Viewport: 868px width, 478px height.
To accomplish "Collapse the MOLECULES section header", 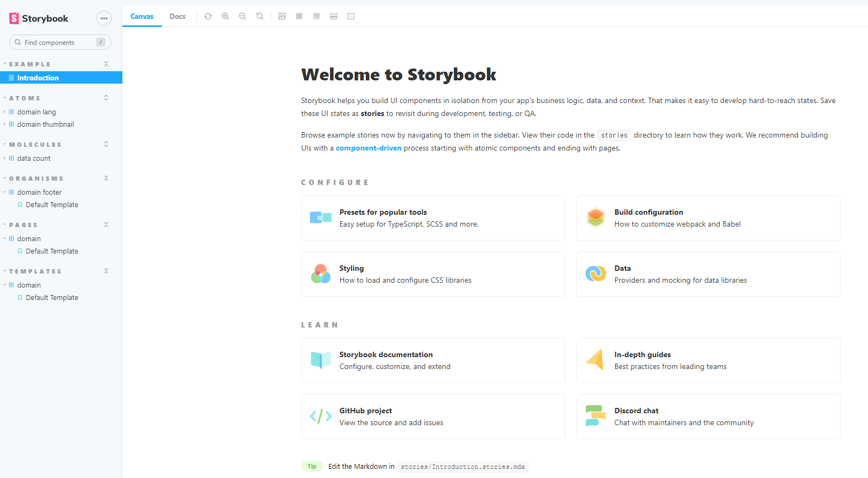I will [35, 145].
